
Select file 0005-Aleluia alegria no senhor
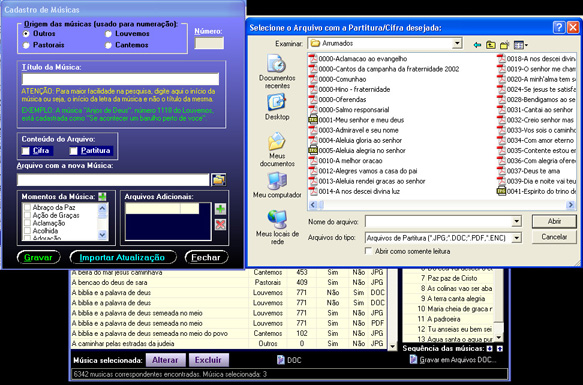pyautogui.click(x=357, y=150)
